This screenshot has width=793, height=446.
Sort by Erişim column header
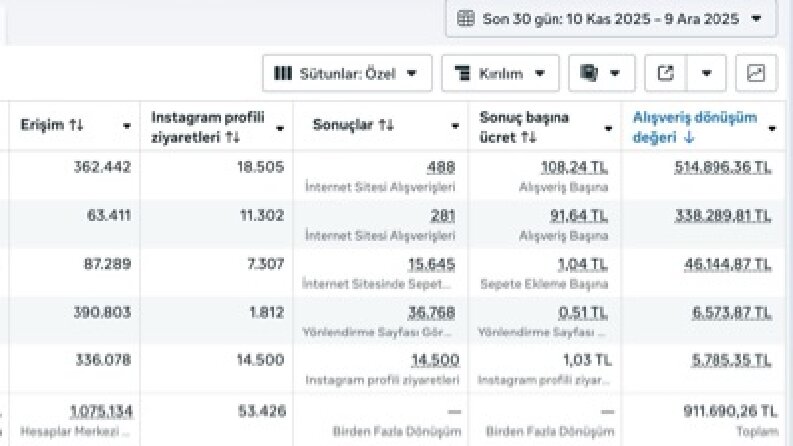[52, 125]
